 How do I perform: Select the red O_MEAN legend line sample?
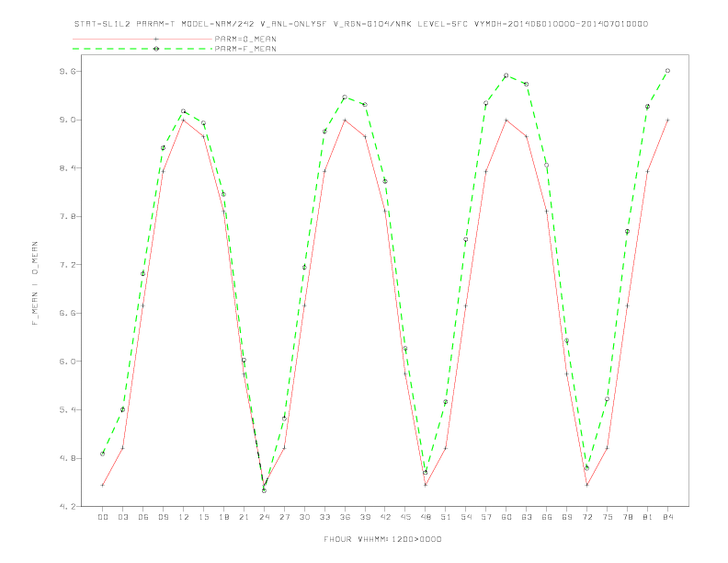[142, 39]
